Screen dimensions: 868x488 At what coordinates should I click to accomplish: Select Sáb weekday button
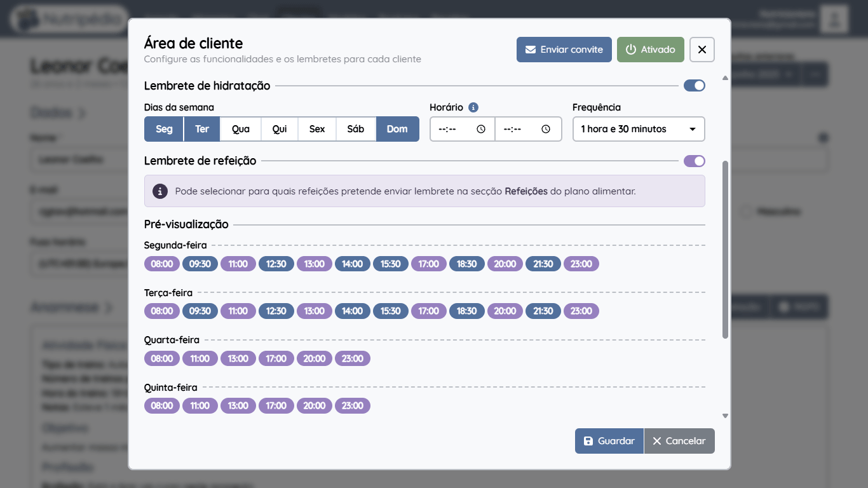(356, 129)
